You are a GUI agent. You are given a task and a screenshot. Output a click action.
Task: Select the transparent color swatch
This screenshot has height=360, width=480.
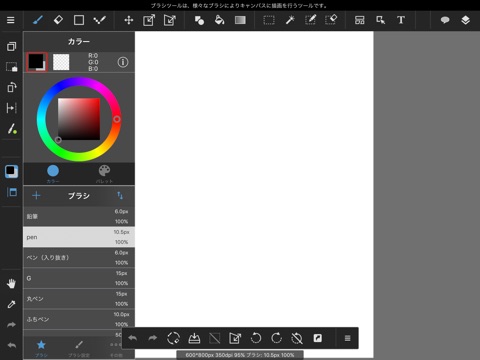click(61, 62)
